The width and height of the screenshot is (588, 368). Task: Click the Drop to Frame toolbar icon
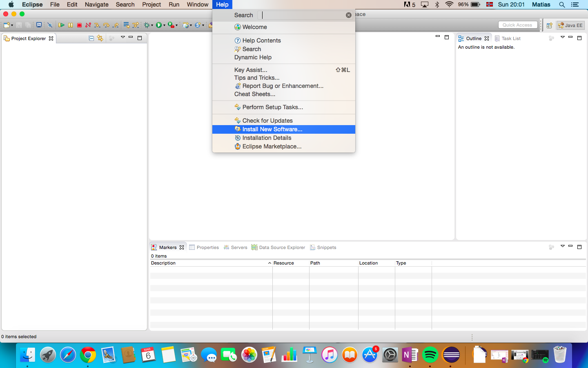click(127, 25)
